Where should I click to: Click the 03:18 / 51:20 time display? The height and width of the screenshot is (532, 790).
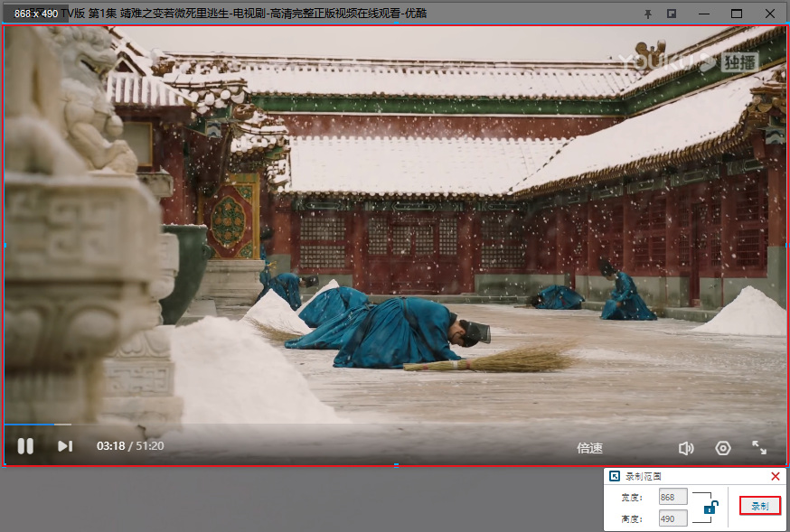click(x=130, y=446)
